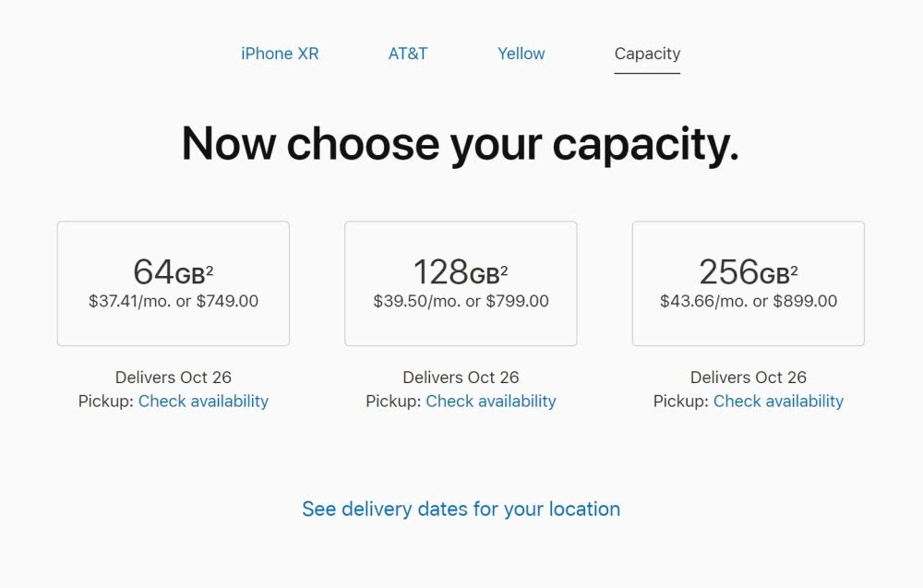Screen dimensions: 923x588
Task: Click "Delivers Oct 26" under the 64GB option
Action: 174,377
